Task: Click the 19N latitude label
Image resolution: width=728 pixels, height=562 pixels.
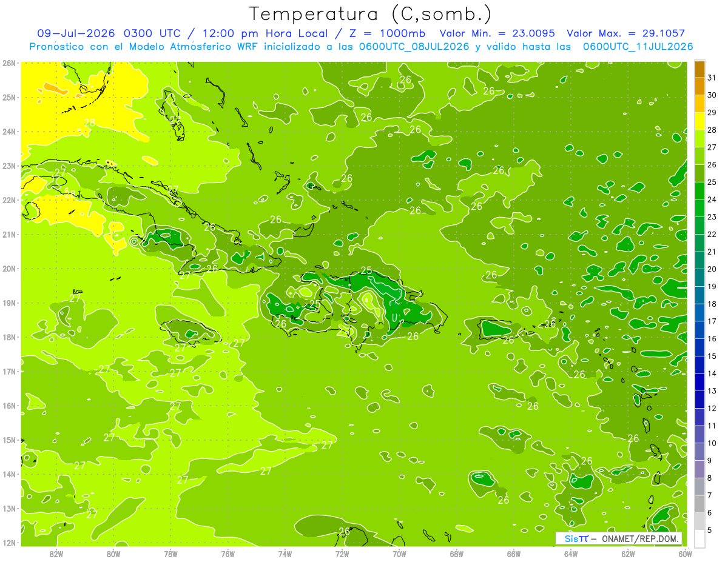Action: (x=9, y=303)
